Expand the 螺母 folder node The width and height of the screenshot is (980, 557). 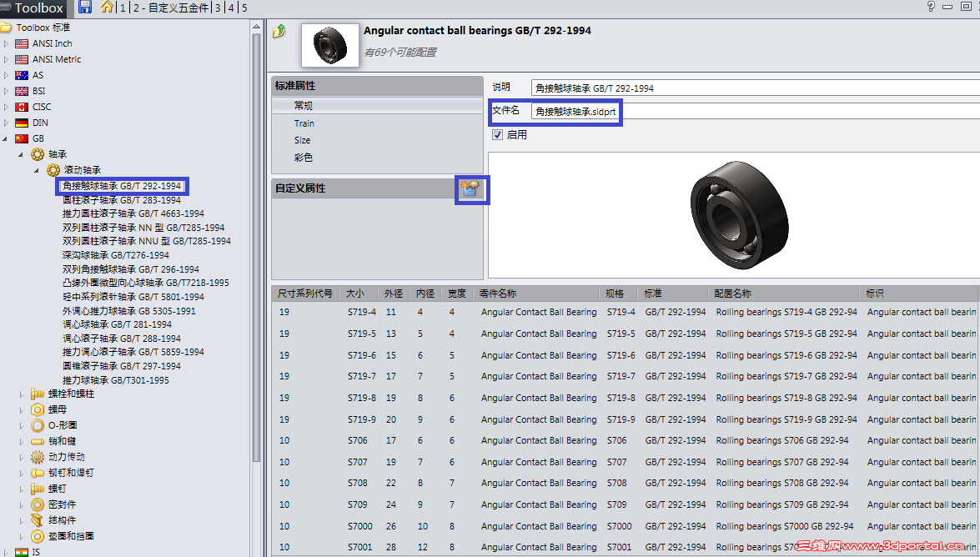[21, 410]
